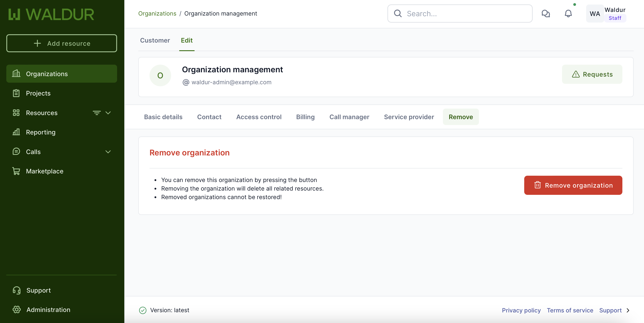
Task: Select the Billing tab
Action: click(305, 117)
